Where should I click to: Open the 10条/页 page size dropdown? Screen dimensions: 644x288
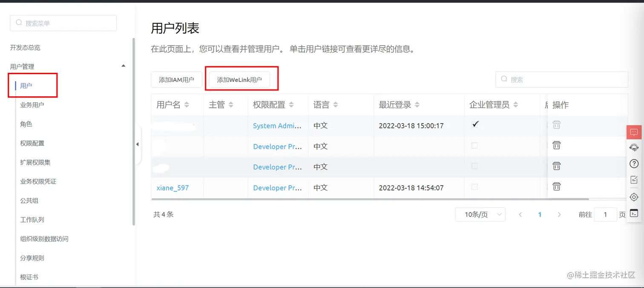click(x=480, y=214)
